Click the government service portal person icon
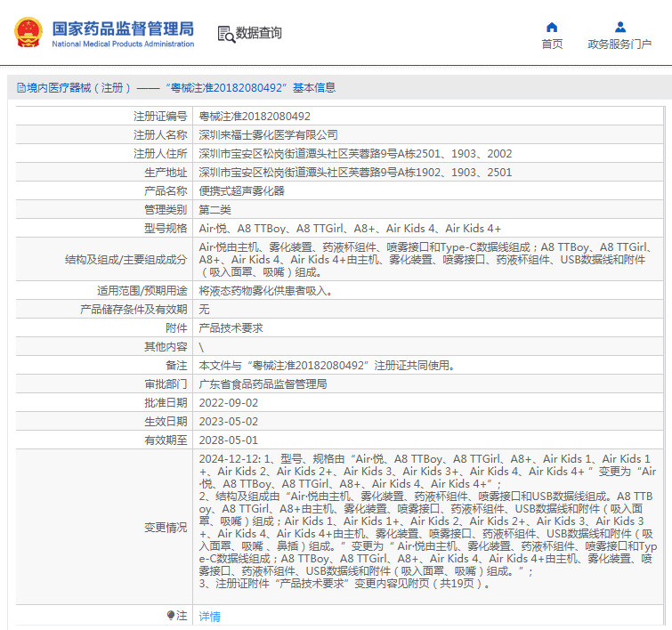Image resolution: width=672 pixels, height=630 pixels. pyautogui.click(x=619, y=28)
